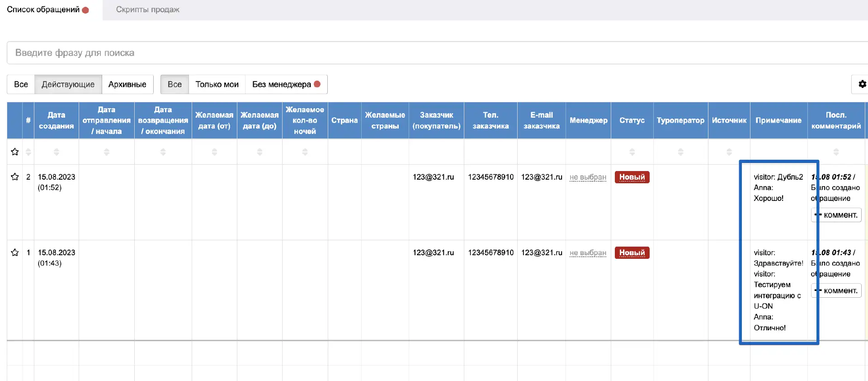Add a comment to request 2
Screen dimensions: 868x381
click(837, 215)
